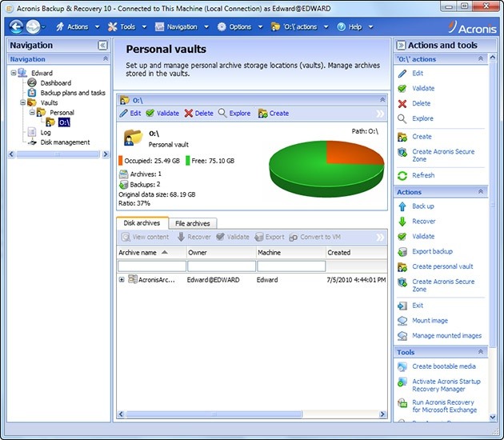Click the Machine filter input field
The width and height of the screenshot is (504, 440).
tap(291, 266)
